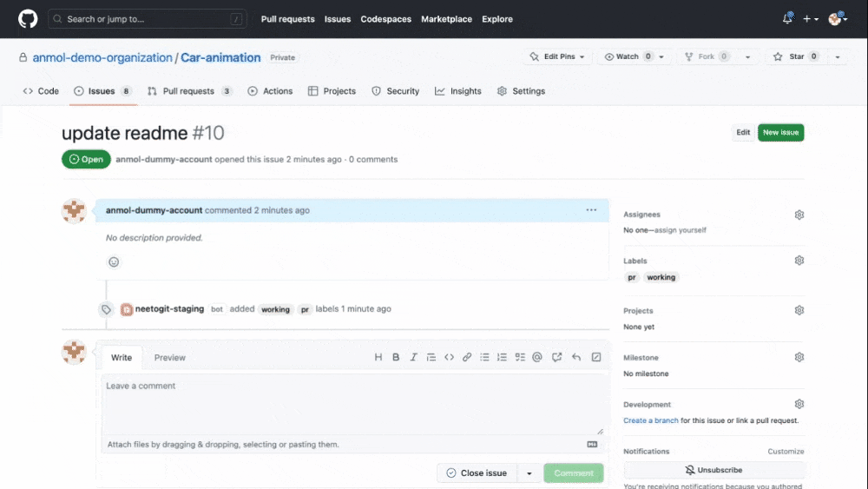The height and width of the screenshot is (489, 868).
Task: Submit with the Comment button
Action: point(574,473)
